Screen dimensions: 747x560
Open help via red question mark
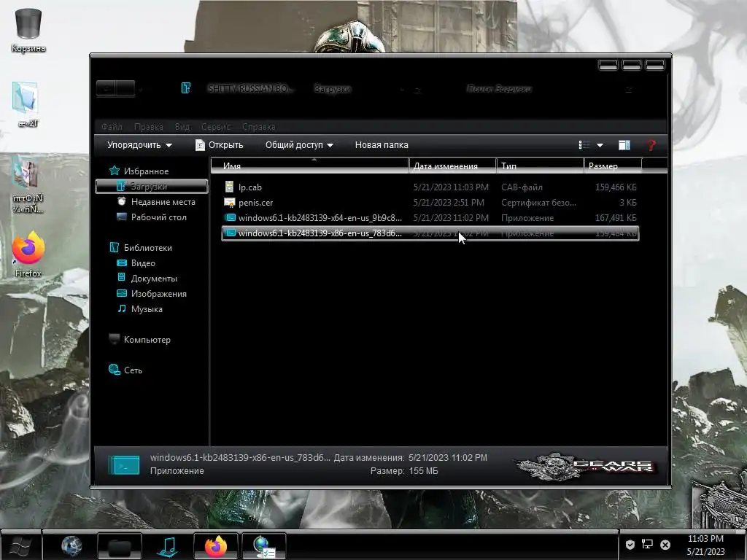[651, 145]
